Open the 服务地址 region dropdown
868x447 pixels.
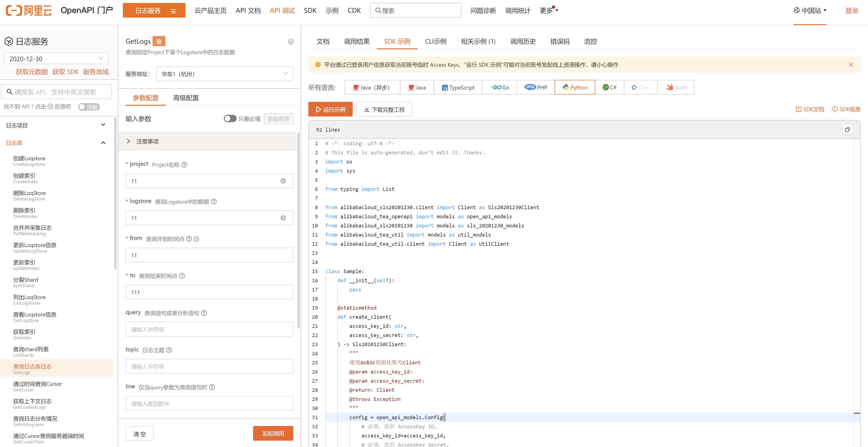[224, 74]
